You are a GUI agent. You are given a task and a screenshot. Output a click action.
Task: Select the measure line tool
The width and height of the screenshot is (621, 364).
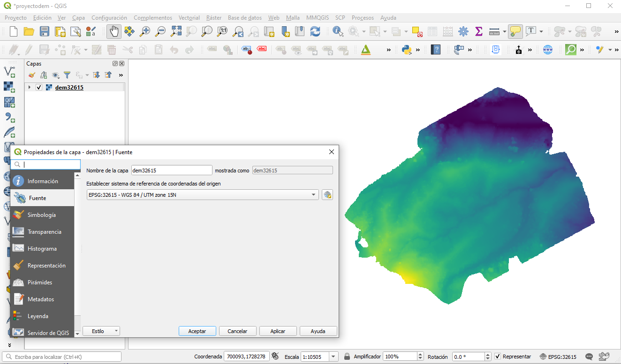pyautogui.click(x=495, y=31)
